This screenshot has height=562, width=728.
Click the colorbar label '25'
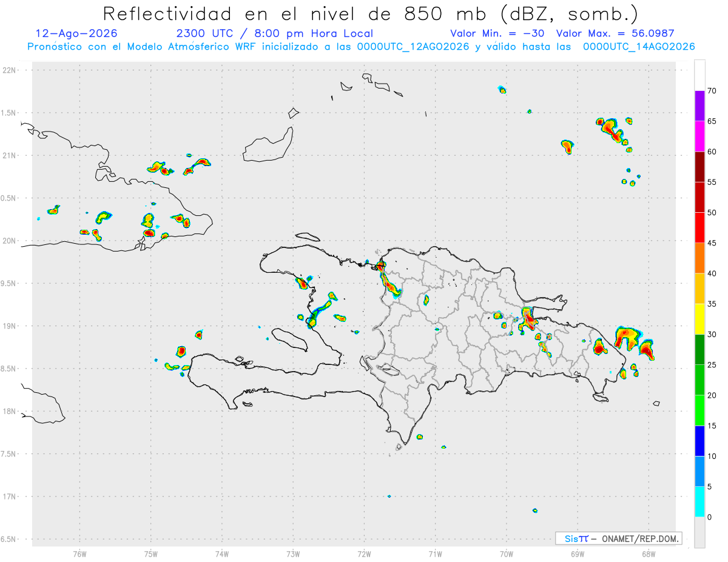tap(712, 365)
